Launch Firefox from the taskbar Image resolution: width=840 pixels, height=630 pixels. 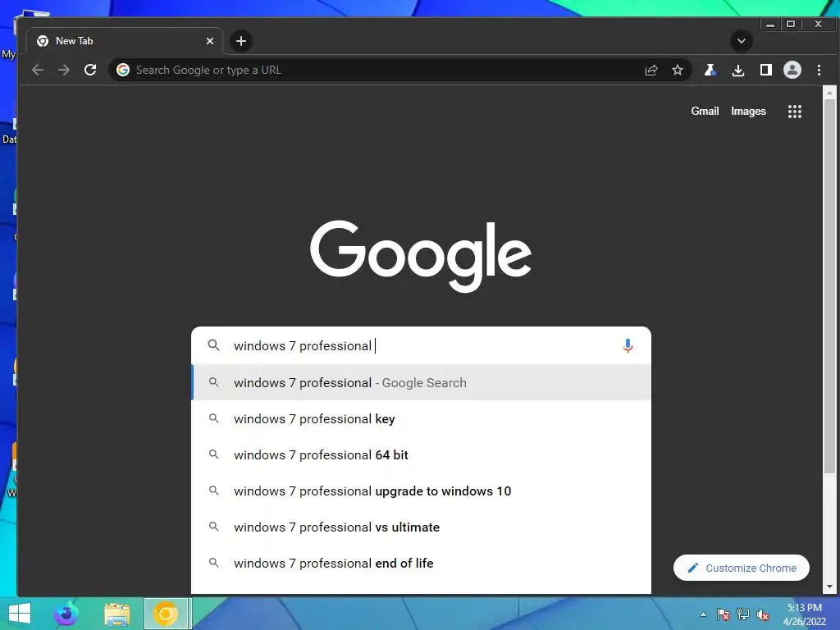tap(66, 614)
